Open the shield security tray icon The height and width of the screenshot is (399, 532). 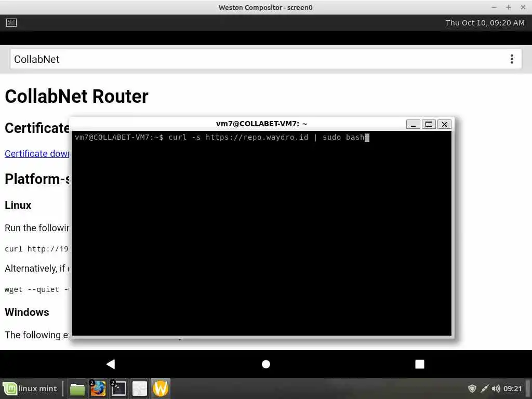coord(472,389)
